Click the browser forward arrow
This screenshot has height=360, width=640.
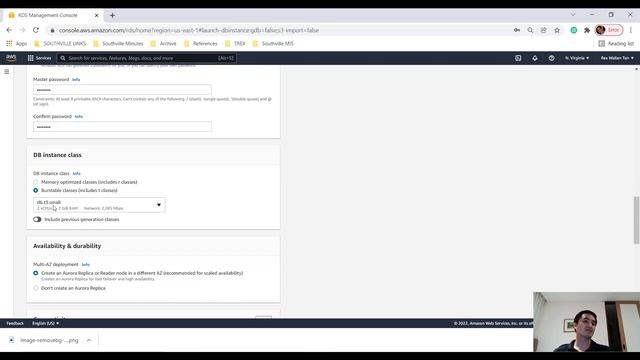tap(22, 30)
